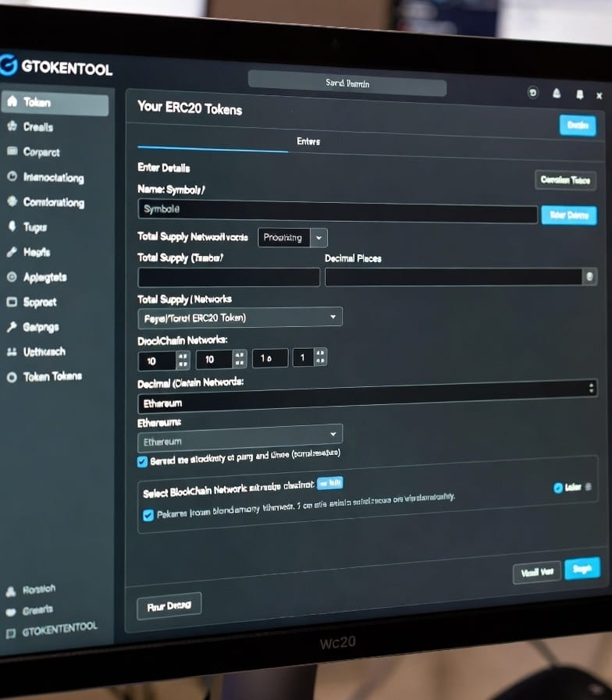This screenshot has width=612, height=700.
Task: Click the icon beside GTOKENTENTOOL at bottom
Action: [11, 633]
